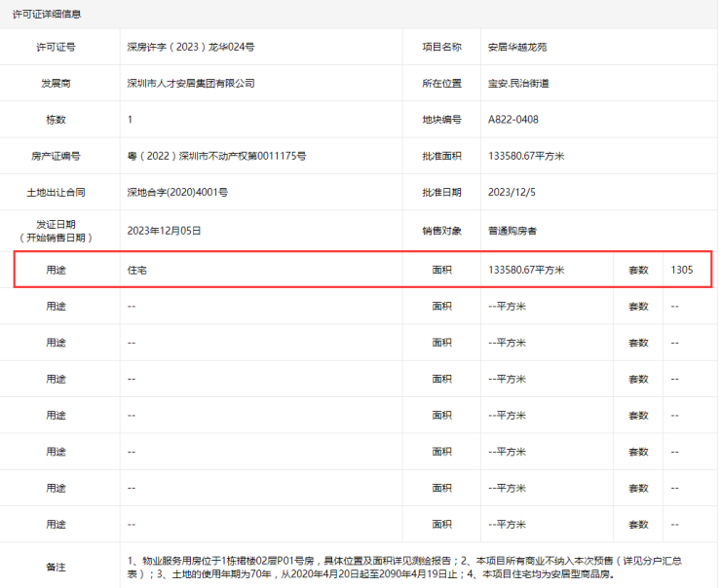Click the 土地出让合同 field label
Screen dimensions: 721x588
coord(60,193)
